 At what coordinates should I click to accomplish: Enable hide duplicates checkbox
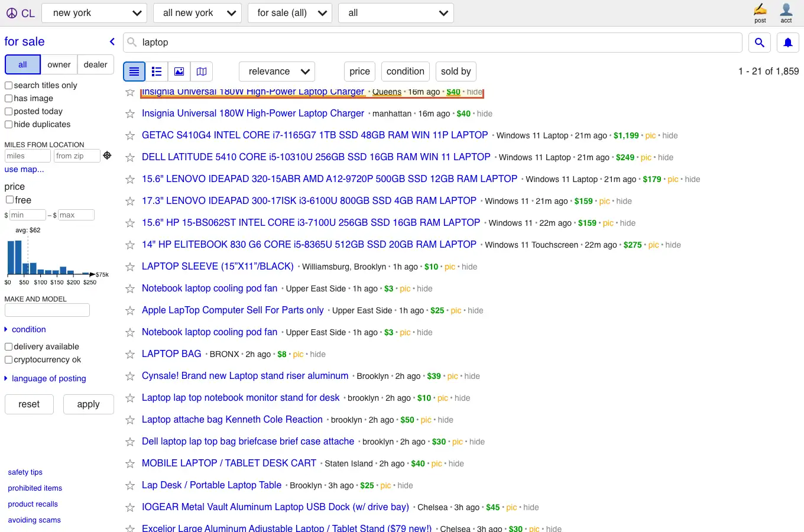click(9, 125)
